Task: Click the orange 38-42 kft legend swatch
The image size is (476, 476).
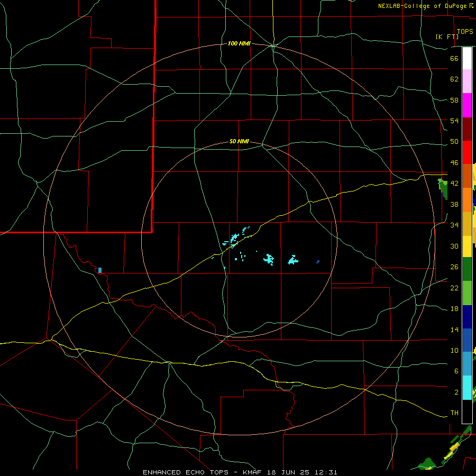Action: [x=467, y=200]
